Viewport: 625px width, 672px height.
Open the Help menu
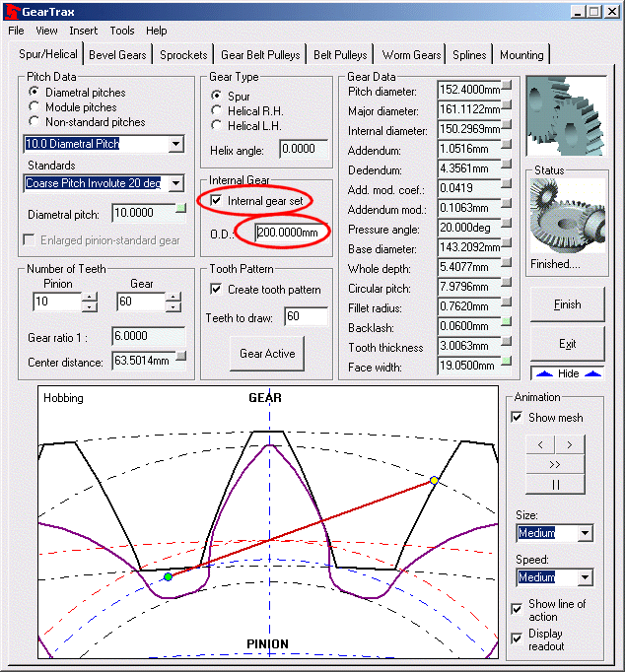pos(157,31)
